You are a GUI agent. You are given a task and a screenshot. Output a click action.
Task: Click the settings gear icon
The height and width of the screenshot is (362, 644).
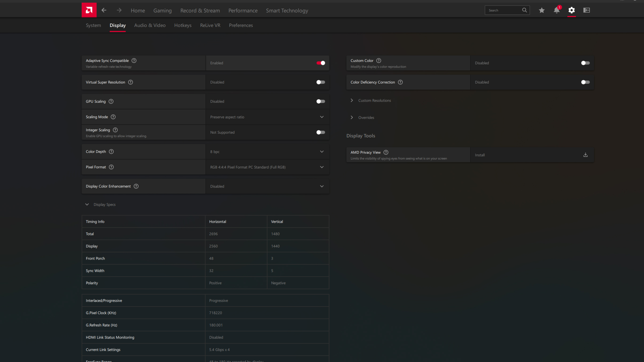tap(572, 10)
